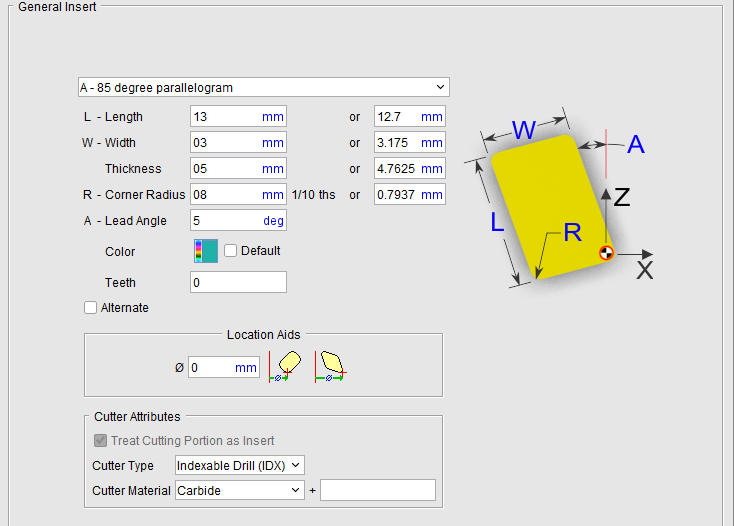Click the '1/10 ths' label

click(x=314, y=195)
